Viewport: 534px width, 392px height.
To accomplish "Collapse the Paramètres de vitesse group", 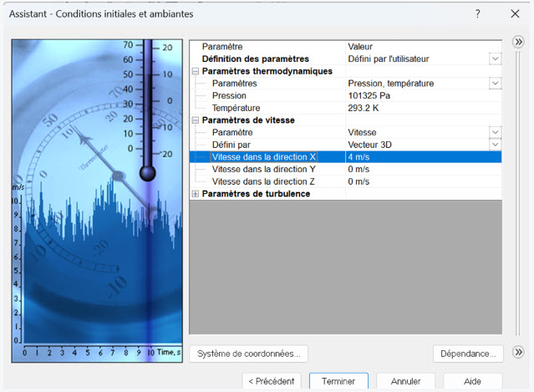I will [x=196, y=120].
